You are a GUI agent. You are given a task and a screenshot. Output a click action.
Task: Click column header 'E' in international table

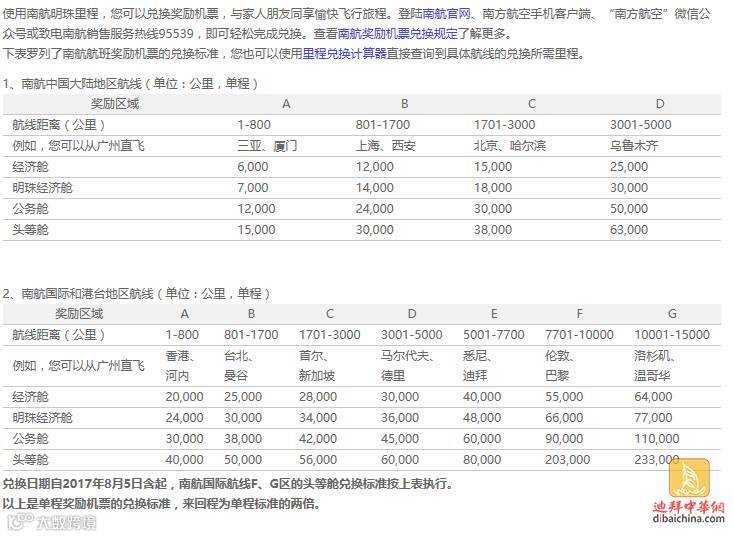click(494, 314)
